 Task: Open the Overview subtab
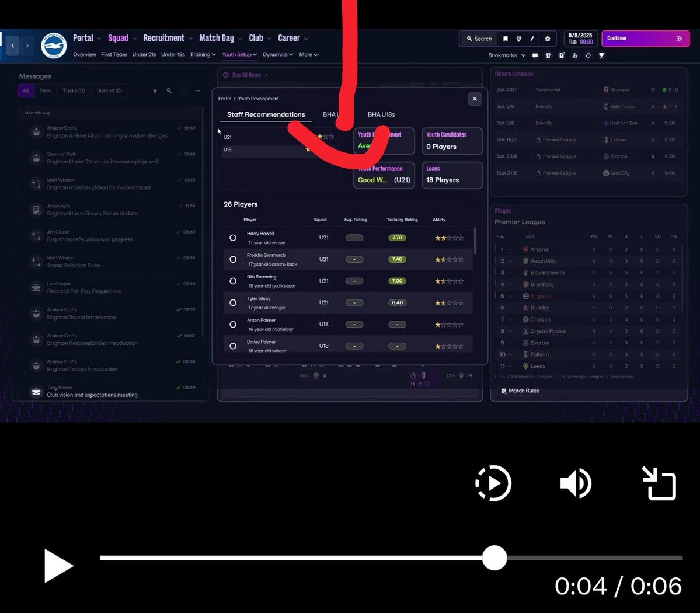(x=85, y=54)
